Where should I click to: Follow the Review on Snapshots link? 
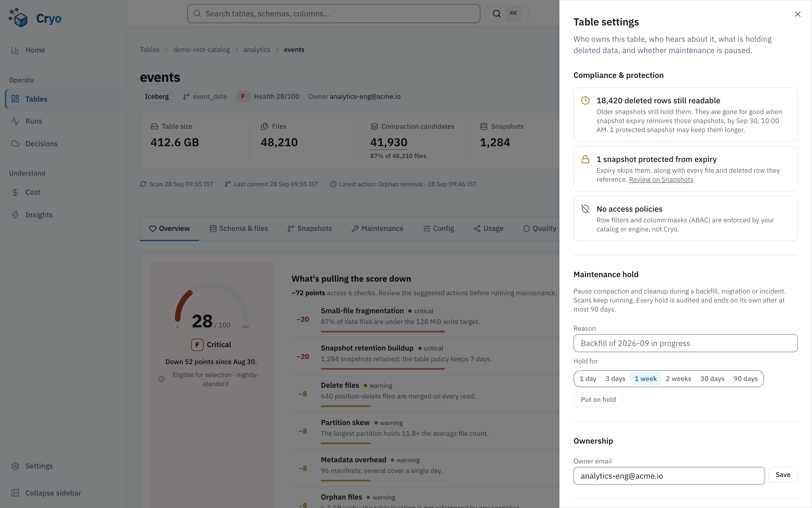(x=661, y=179)
